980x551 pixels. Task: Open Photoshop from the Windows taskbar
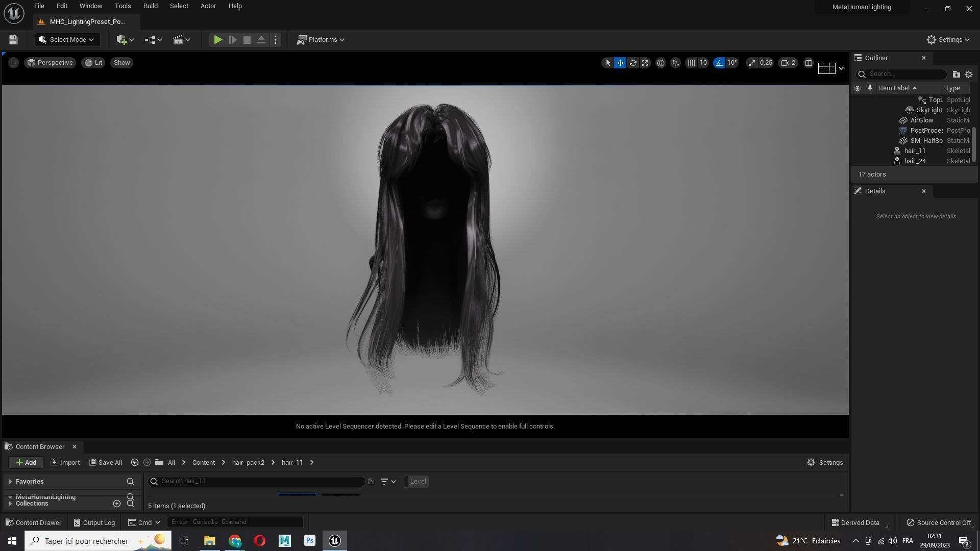coord(309,541)
